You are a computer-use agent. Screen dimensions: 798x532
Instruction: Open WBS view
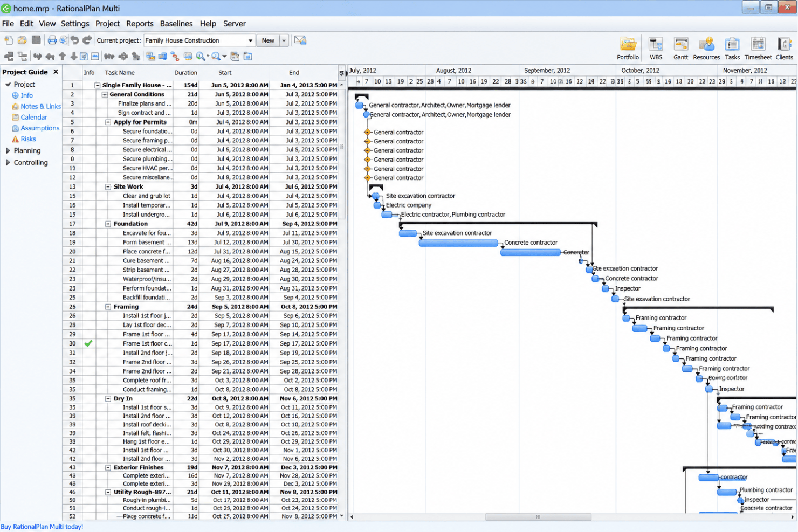tap(656, 49)
